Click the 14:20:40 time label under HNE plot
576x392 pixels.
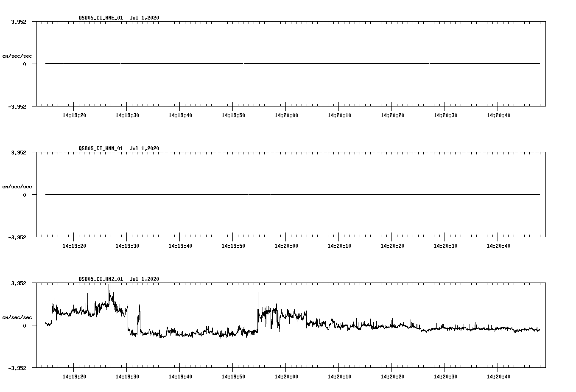pyautogui.click(x=498, y=115)
